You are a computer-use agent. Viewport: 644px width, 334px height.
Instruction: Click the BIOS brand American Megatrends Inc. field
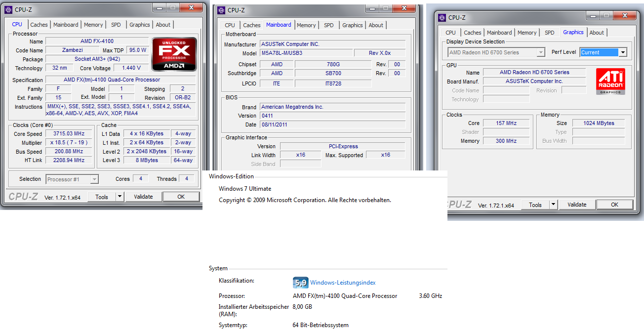coord(332,107)
